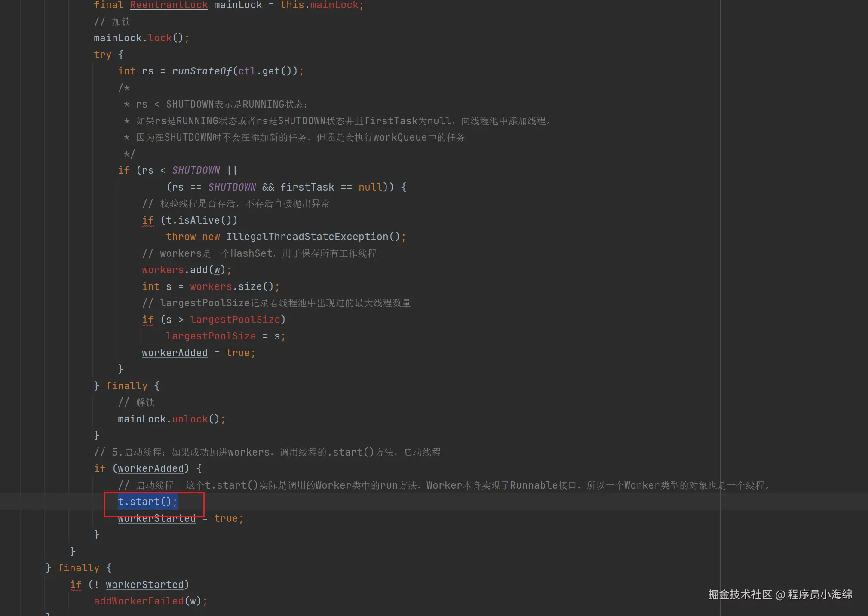Image resolution: width=868 pixels, height=616 pixels.
Task: Click the 'try' keyword
Action: click(102, 55)
